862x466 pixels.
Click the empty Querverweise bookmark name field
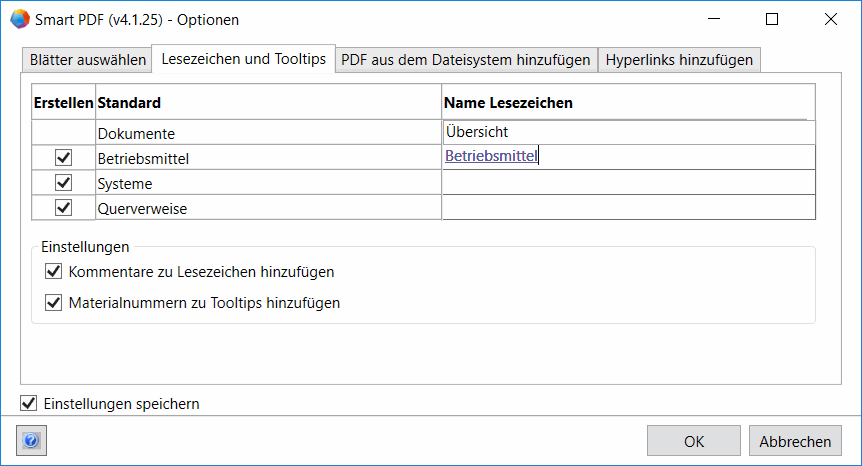pos(628,207)
